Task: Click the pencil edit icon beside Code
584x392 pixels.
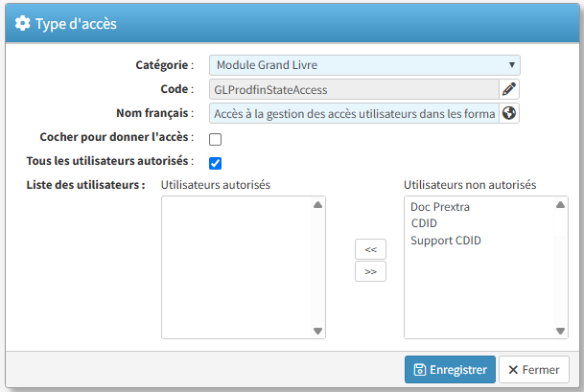Action: pyautogui.click(x=509, y=90)
